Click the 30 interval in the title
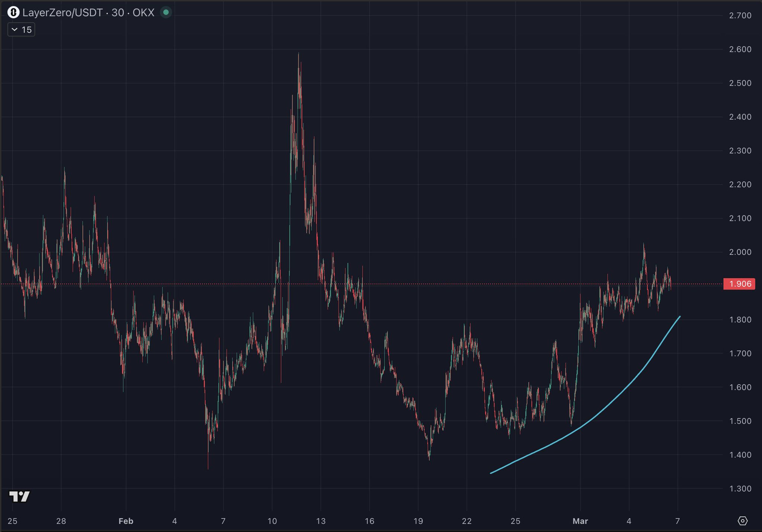This screenshot has width=762, height=532. [x=118, y=13]
